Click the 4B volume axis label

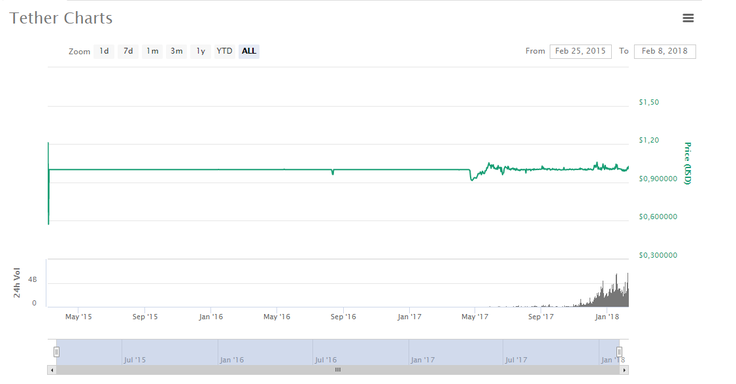[x=32, y=280]
